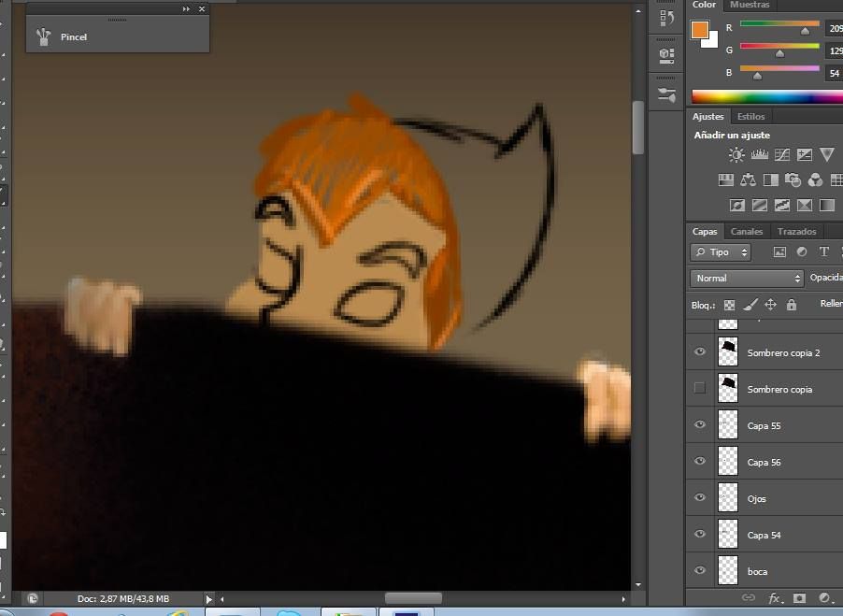Click the Pincel brush presets icon

pyautogui.click(x=44, y=36)
